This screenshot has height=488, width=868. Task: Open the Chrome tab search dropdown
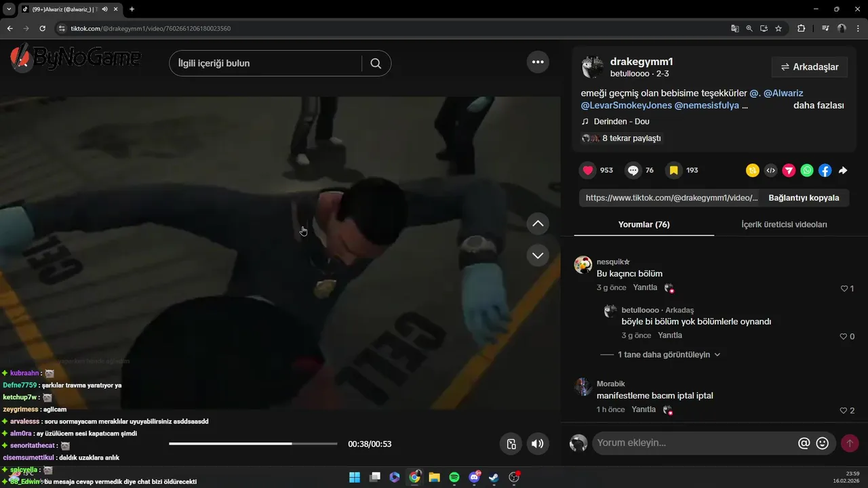tap(9, 9)
